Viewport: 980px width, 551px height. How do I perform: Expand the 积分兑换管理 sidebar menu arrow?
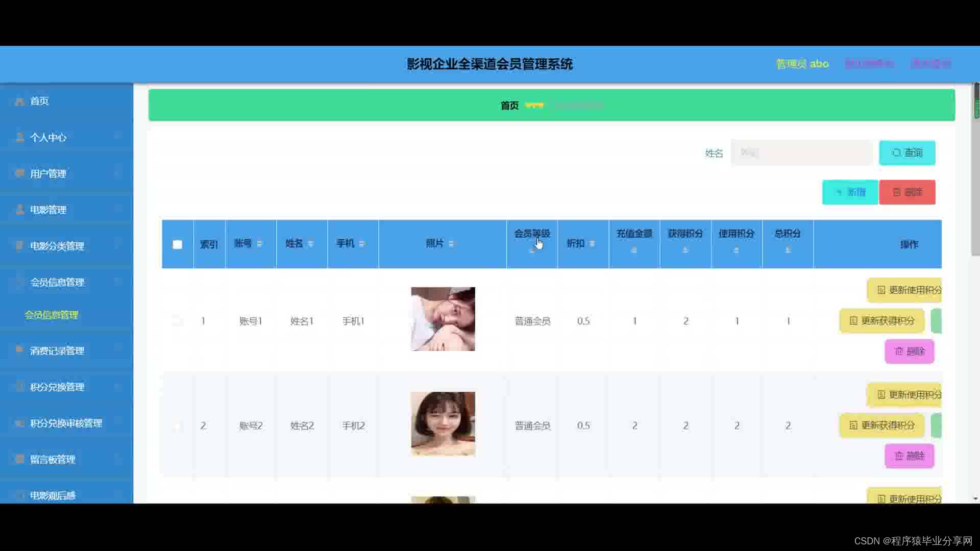118,387
